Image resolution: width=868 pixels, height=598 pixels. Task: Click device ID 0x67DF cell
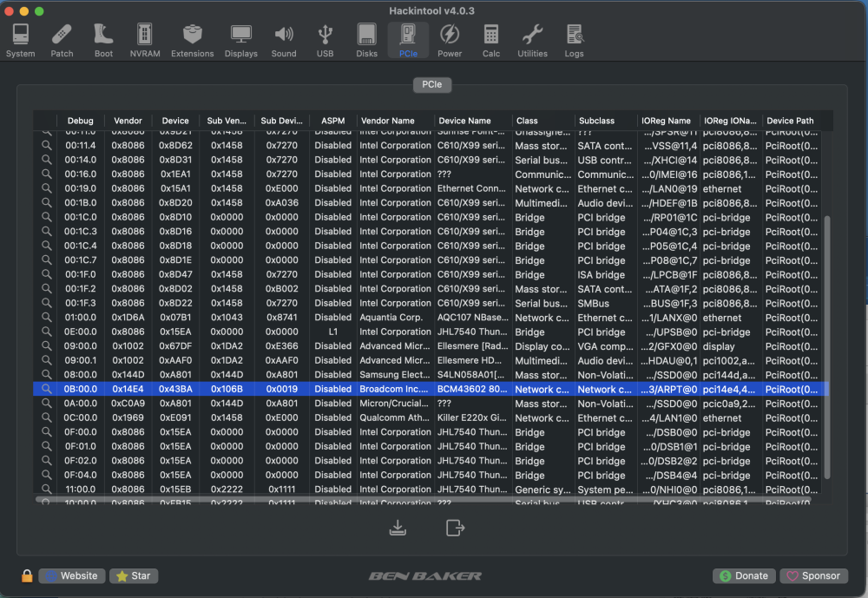point(175,346)
